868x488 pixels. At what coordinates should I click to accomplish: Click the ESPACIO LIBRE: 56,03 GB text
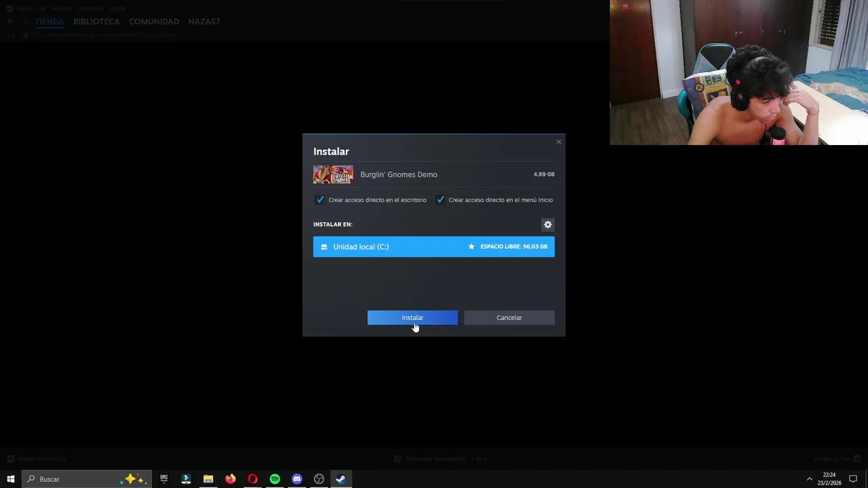(514, 247)
